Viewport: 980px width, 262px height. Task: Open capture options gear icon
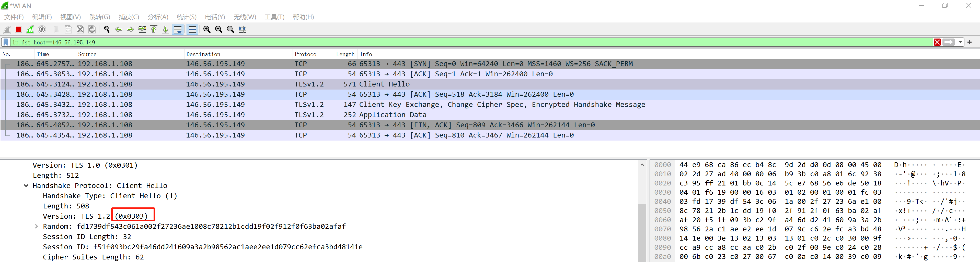42,29
